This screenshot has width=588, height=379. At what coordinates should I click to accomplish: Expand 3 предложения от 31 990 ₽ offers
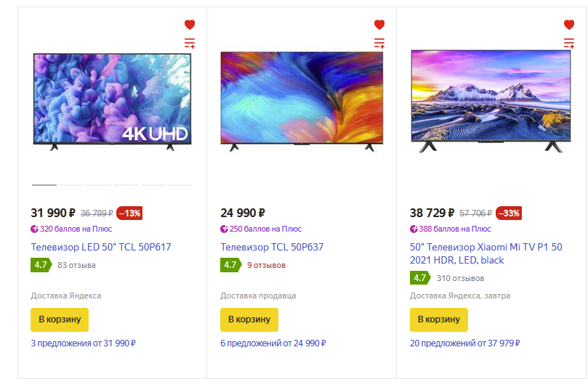[x=84, y=343]
